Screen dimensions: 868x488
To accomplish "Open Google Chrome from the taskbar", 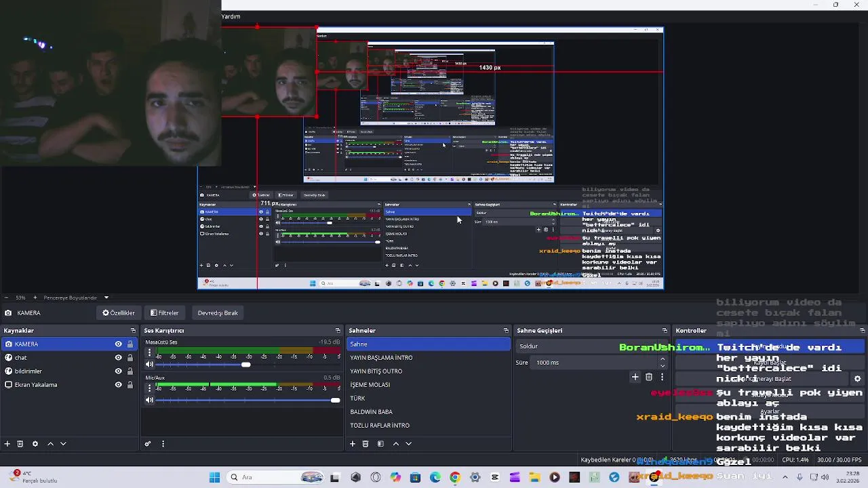I will point(455,477).
